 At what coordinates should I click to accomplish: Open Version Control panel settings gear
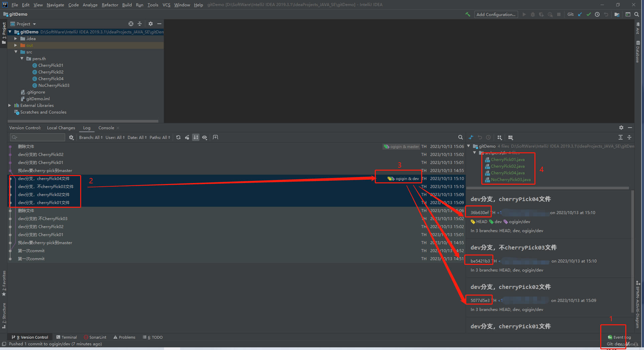[x=621, y=128]
